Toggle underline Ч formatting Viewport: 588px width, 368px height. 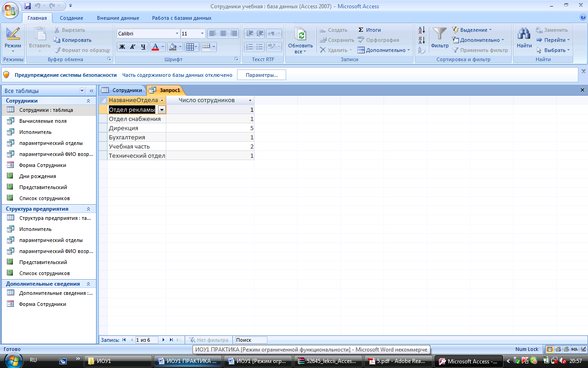pos(143,47)
